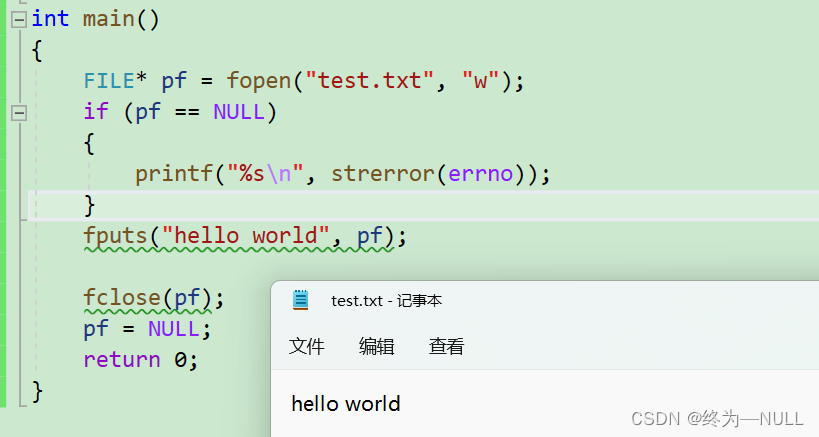The width and height of the screenshot is (819, 437).
Task: Click the "w" mode string in fopen
Action: tap(480, 81)
